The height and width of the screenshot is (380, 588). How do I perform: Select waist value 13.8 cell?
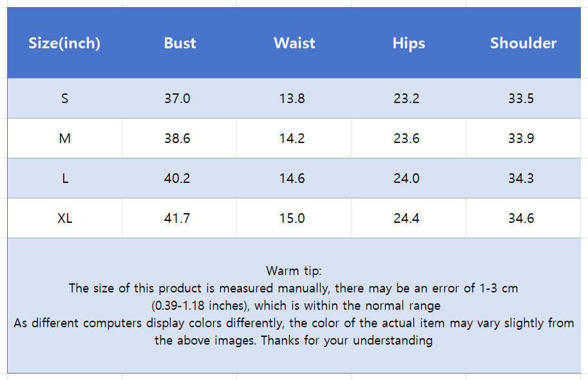click(292, 99)
